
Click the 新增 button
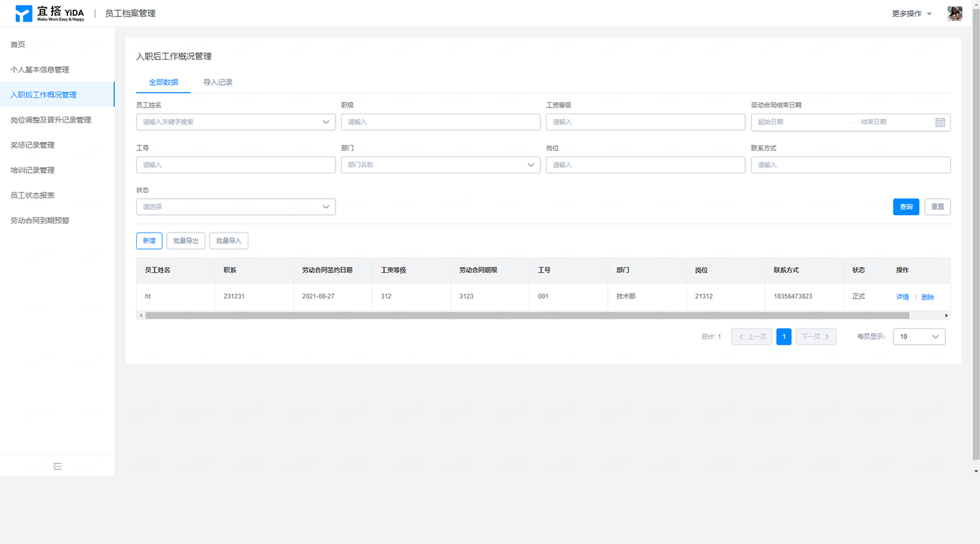click(149, 241)
